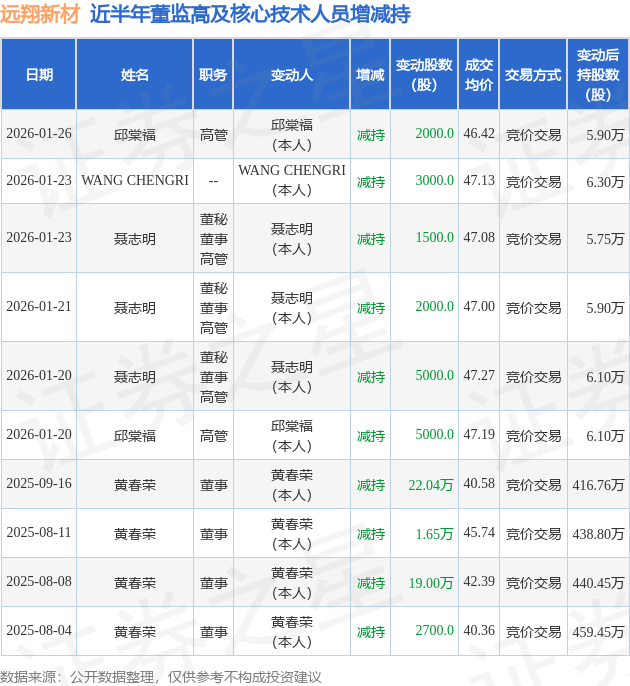Image resolution: width=630 pixels, height=686 pixels.
Task: Click the 变动股数(股) column header
Action: click(424, 75)
